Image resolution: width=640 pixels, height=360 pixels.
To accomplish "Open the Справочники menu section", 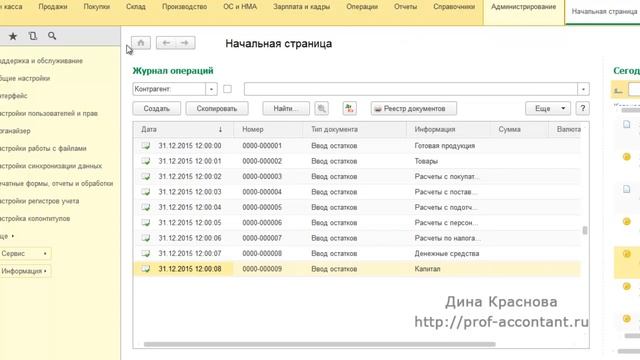I will [x=454, y=7].
